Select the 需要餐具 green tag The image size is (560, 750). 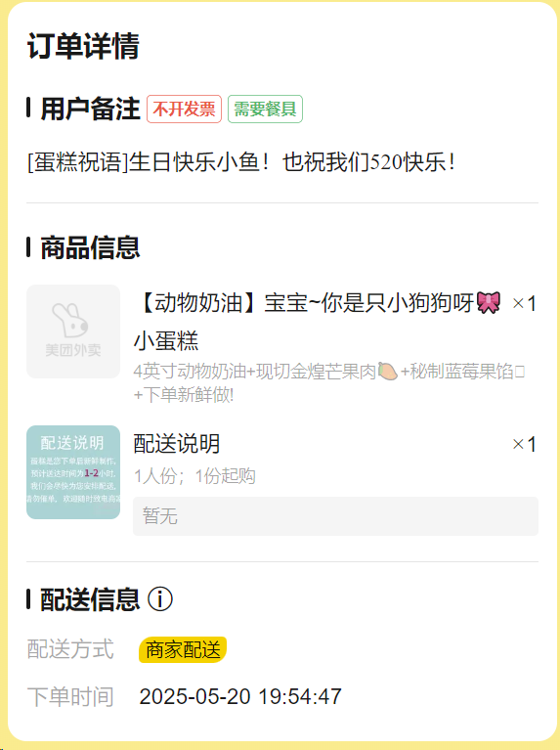tap(265, 110)
